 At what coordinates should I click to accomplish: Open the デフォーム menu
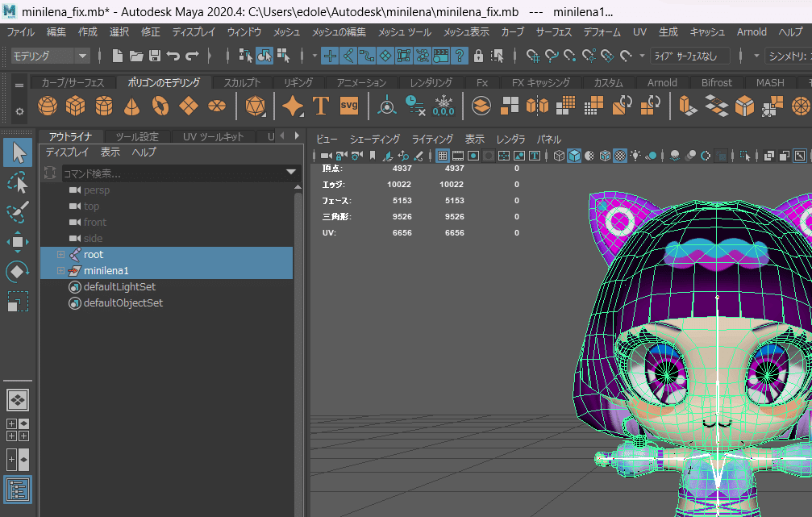tap(602, 32)
